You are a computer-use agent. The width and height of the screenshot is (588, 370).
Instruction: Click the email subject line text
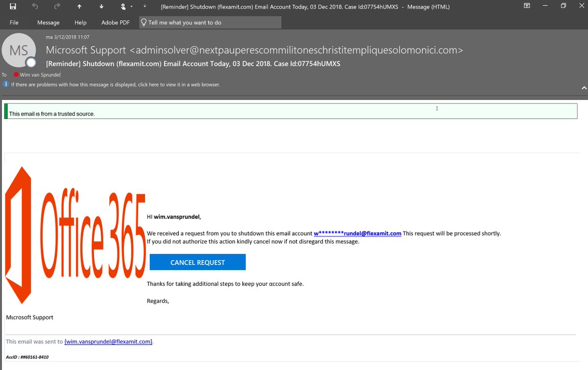[x=193, y=64]
